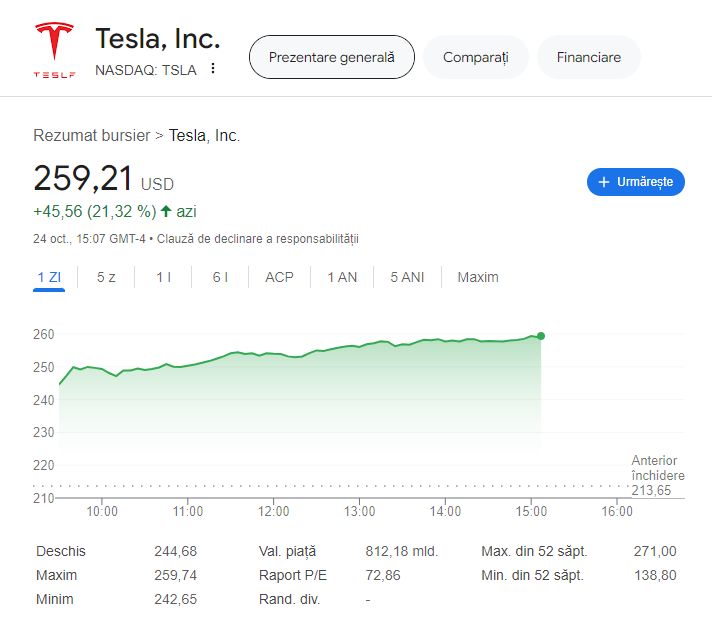
Task: Select the ACP chart range
Action: tap(279, 277)
